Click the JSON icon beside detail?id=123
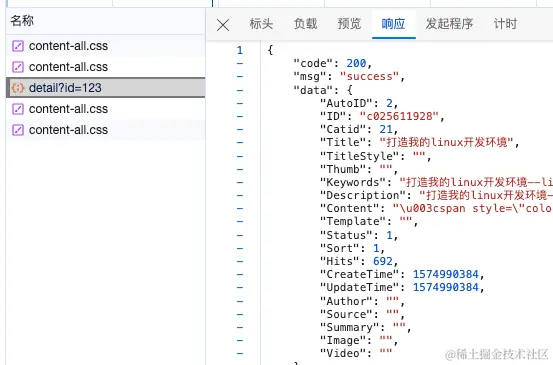553x365 pixels. click(18, 87)
